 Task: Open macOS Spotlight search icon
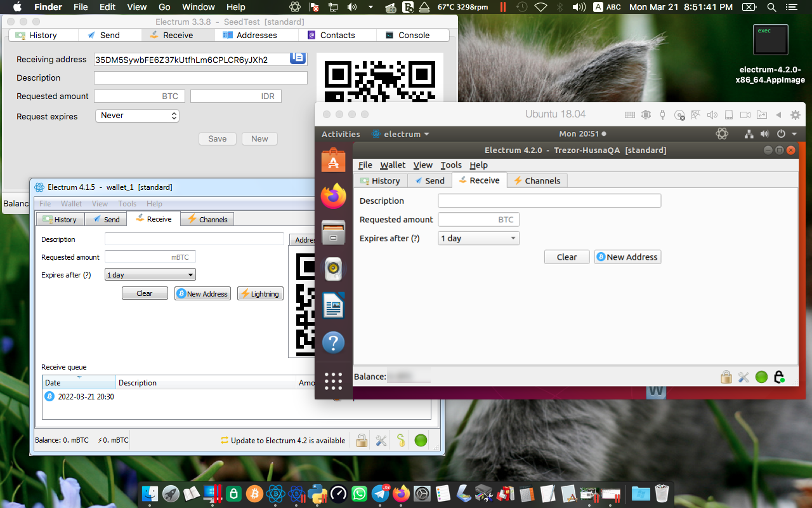tap(771, 8)
